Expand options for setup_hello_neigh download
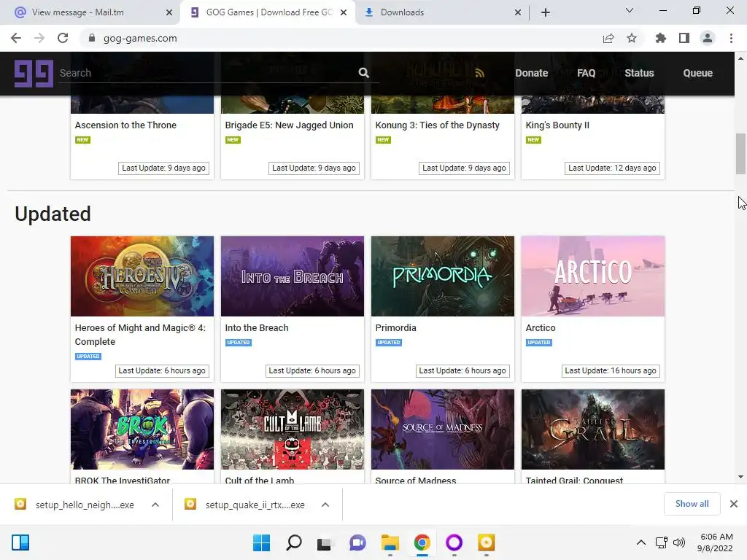This screenshot has height=560, width=747. tap(155, 505)
